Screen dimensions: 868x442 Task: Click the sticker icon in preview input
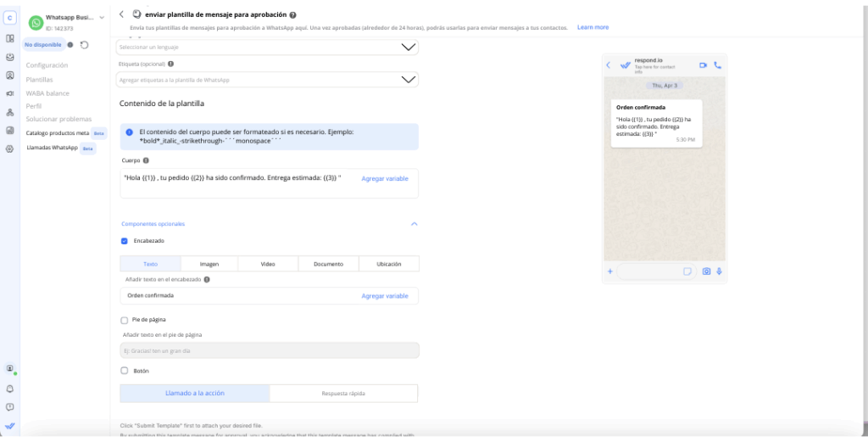click(x=687, y=271)
